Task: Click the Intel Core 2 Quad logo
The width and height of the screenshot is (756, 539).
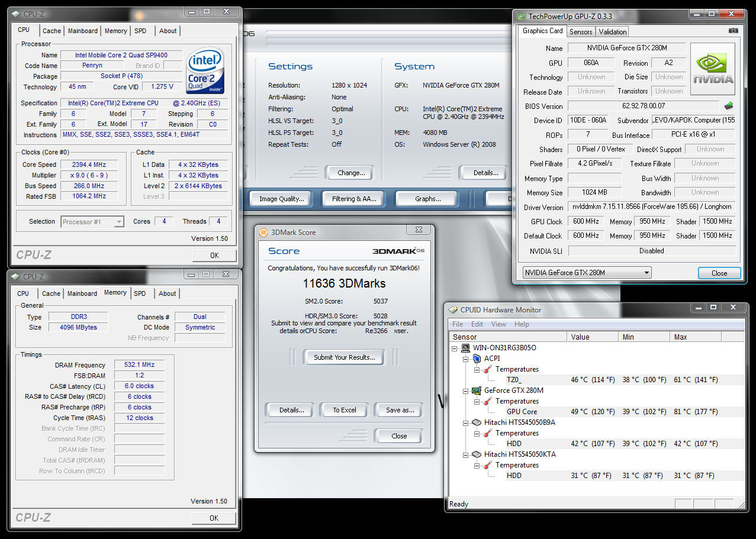Action: coord(205,70)
